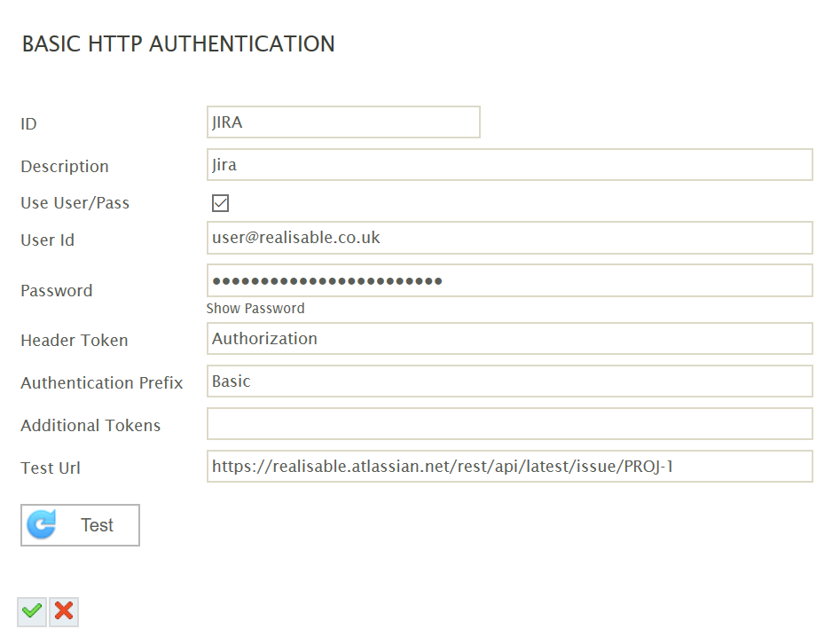Screen dimensions: 840x637
Task: Click the Header Token label
Action: click(x=75, y=341)
